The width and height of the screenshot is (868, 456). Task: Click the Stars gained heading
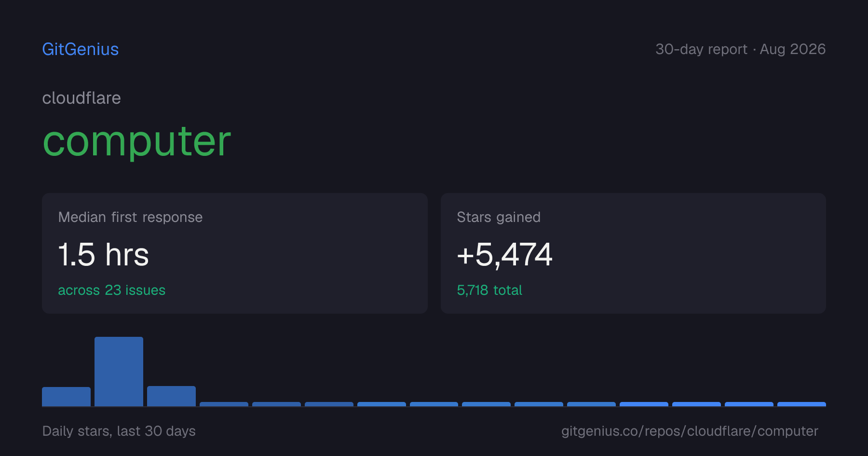[499, 217]
